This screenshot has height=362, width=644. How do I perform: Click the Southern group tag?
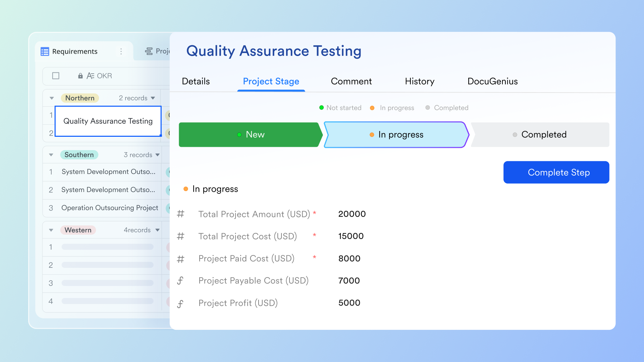point(79,155)
